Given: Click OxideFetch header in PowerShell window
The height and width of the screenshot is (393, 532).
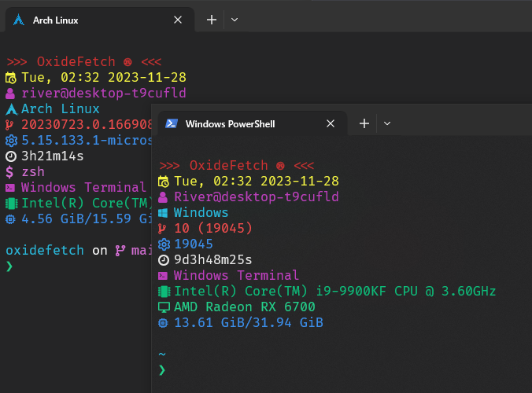Looking at the screenshot, I should (x=236, y=165).
